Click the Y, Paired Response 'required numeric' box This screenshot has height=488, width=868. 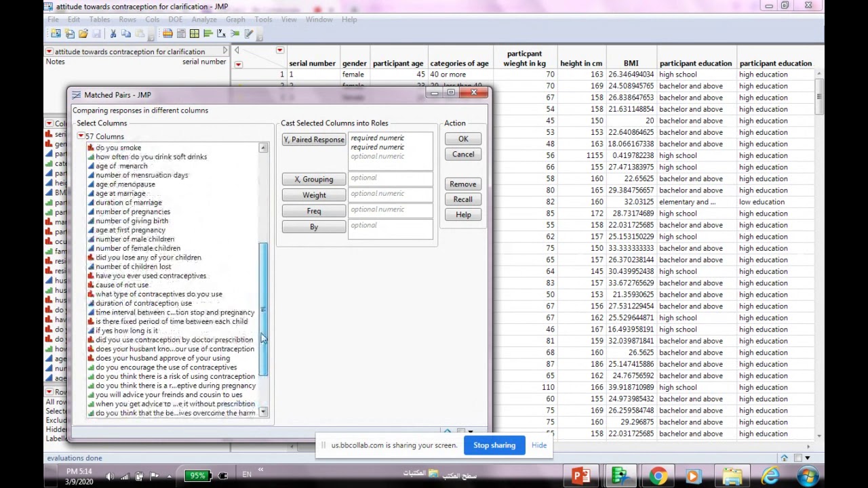pos(391,151)
